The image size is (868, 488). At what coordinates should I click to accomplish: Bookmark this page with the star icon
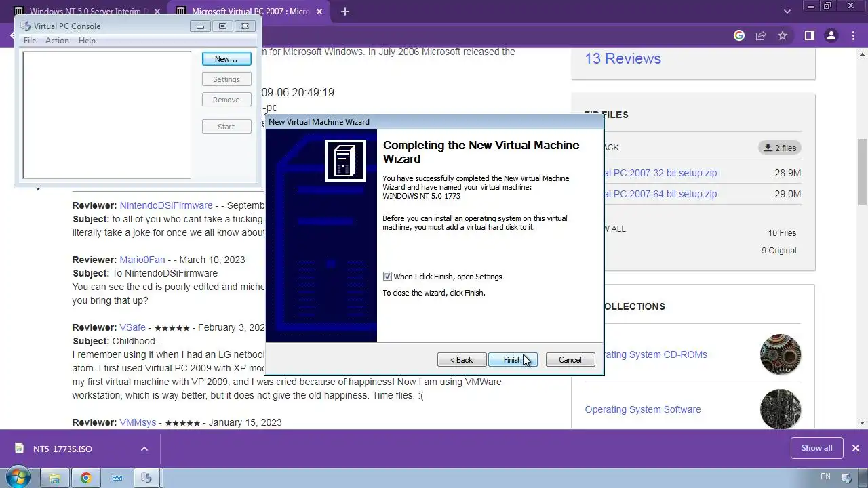point(783,35)
